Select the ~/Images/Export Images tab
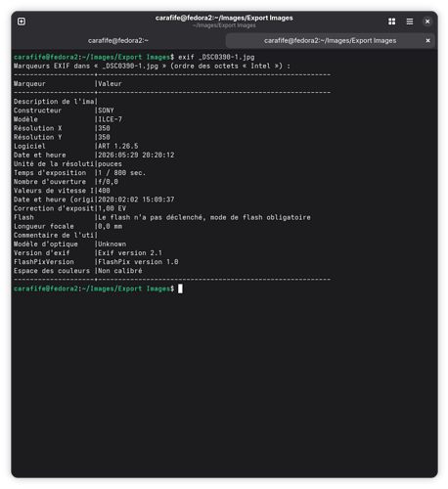This screenshot has height=489, width=448. pos(330,41)
